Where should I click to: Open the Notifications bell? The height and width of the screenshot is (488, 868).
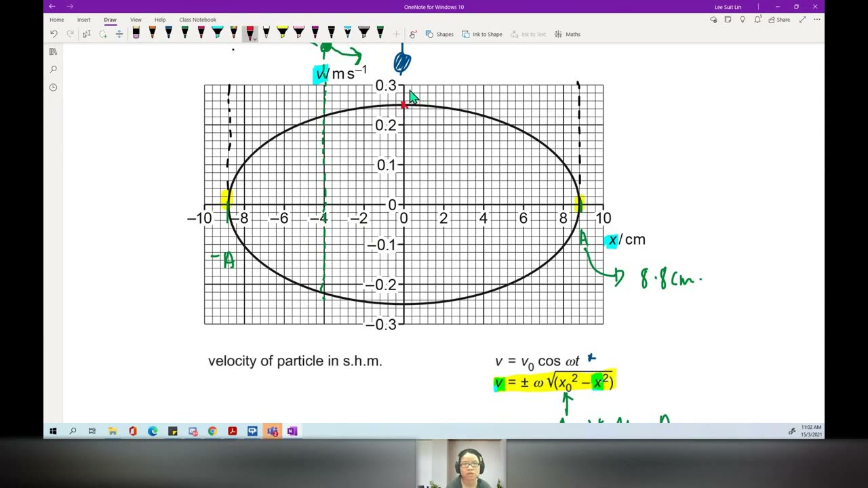[757, 20]
